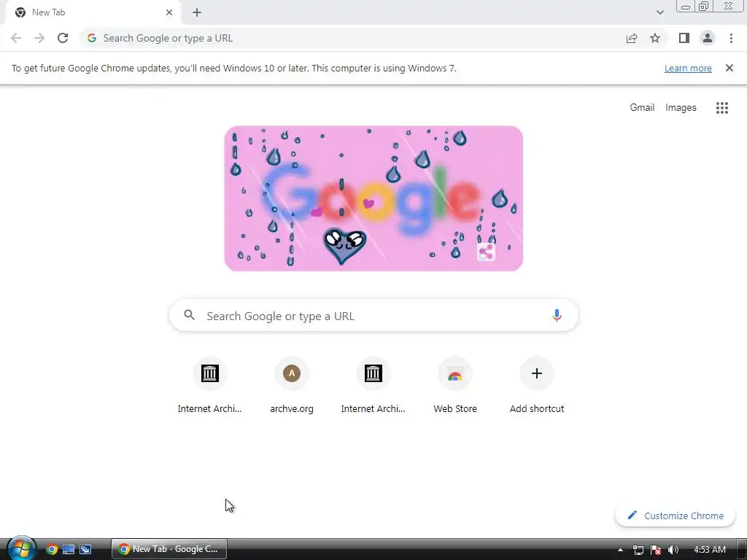Open Gmail link
The image size is (747, 560).
point(642,108)
